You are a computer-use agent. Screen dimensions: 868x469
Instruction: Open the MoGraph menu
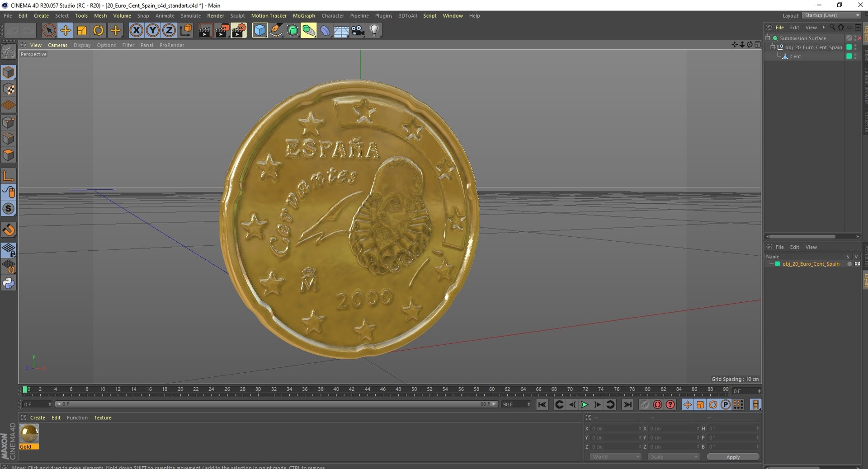304,16
